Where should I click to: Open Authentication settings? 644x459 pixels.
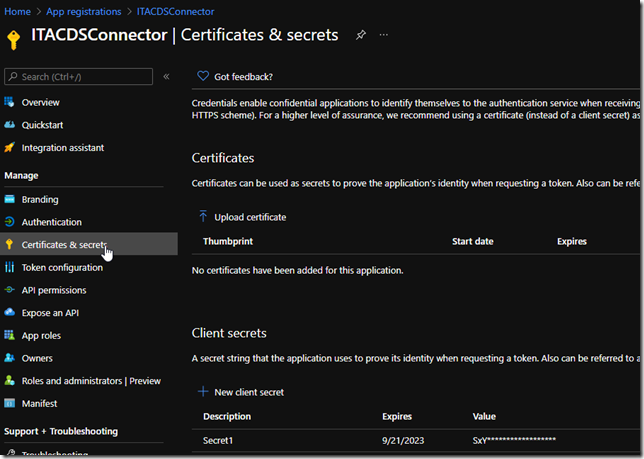pos(52,222)
